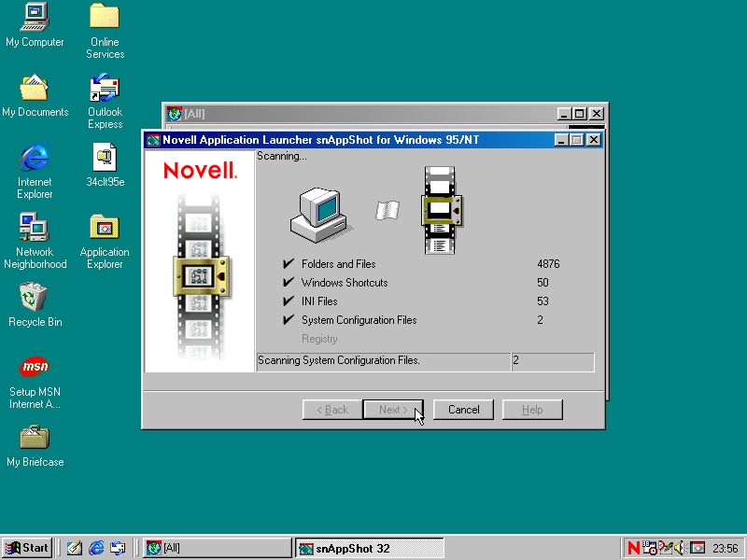Click the 53 INI files count

(x=543, y=301)
